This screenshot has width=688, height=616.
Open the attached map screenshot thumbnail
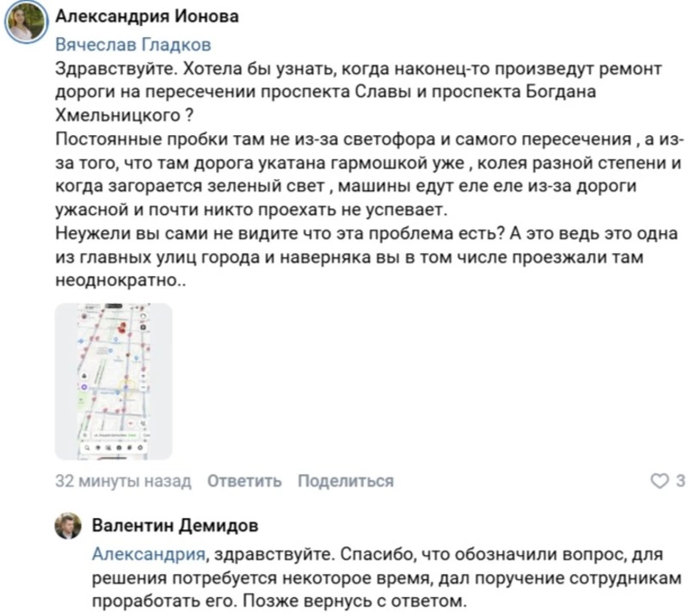114,381
